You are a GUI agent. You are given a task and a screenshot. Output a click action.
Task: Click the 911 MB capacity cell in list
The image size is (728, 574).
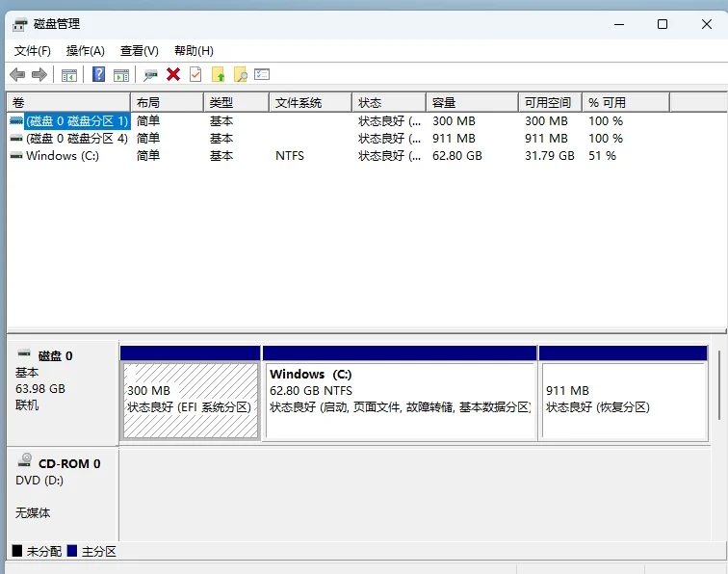(x=454, y=139)
